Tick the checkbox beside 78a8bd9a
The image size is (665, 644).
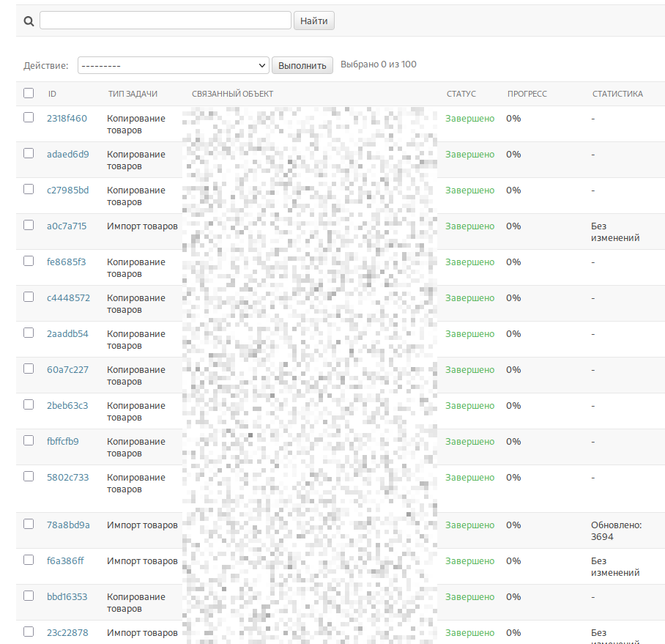(x=29, y=524)
